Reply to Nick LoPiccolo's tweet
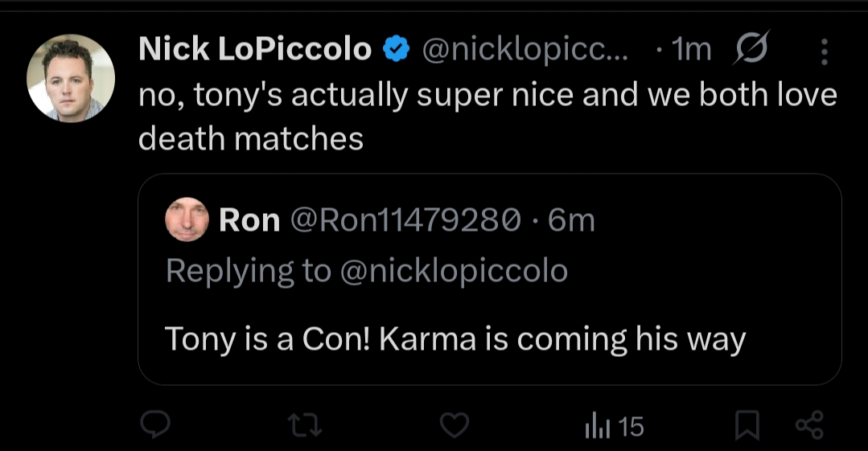This screenshot has width=868, height=451. tap(153, 424)
